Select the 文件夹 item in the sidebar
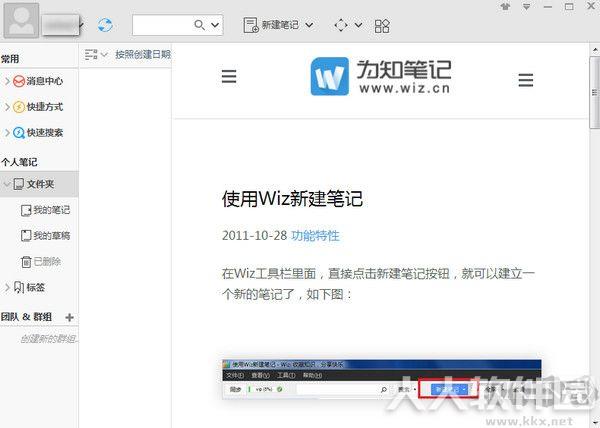This screenshot has height=428, width=600. (39, 184)
